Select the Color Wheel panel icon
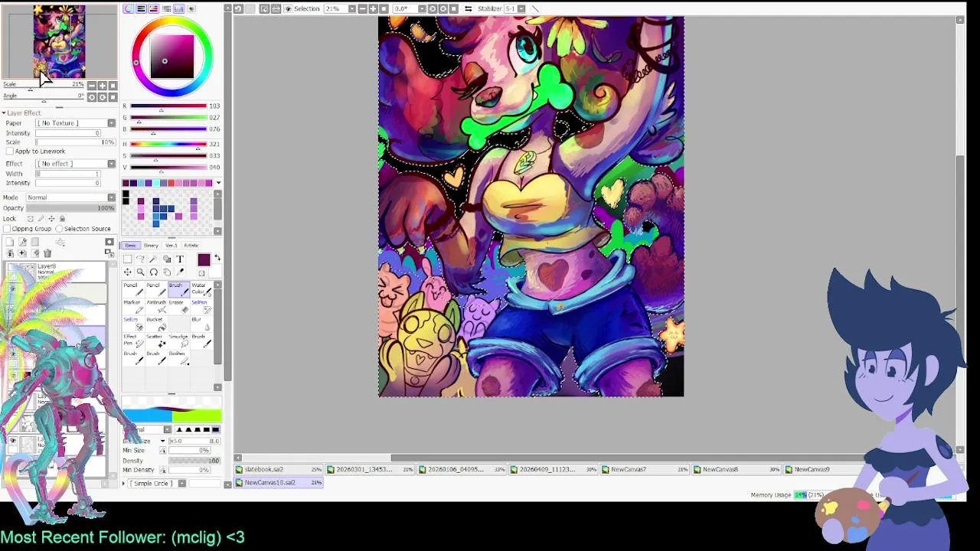This screenshot has width=980, height=551. (129, 8)
